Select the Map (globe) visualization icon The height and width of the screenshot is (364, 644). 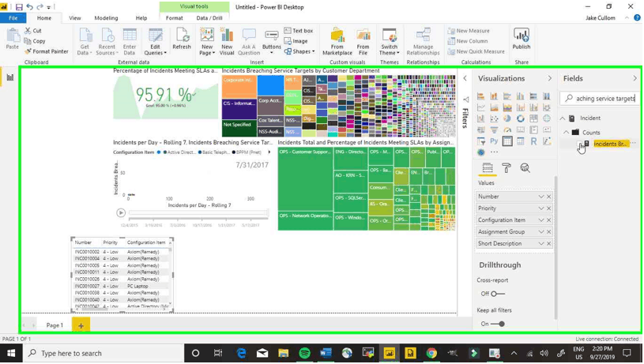click(x=546, y=118)
